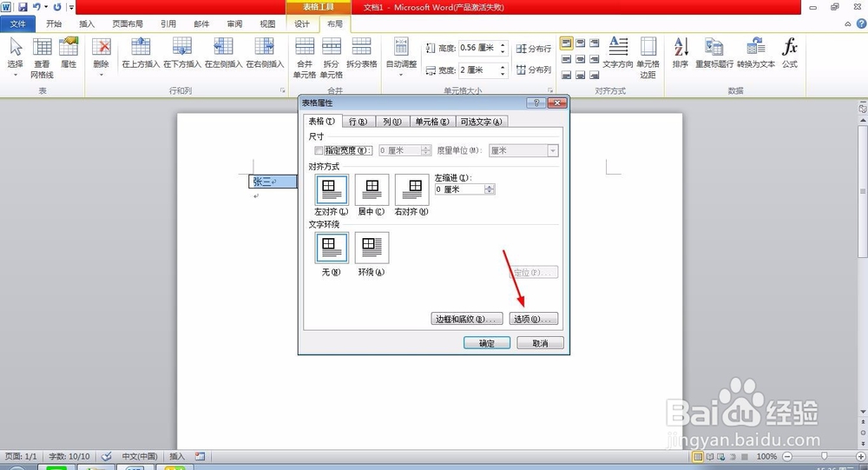Open the Home (开始) ribbon tab

(54, 23)
